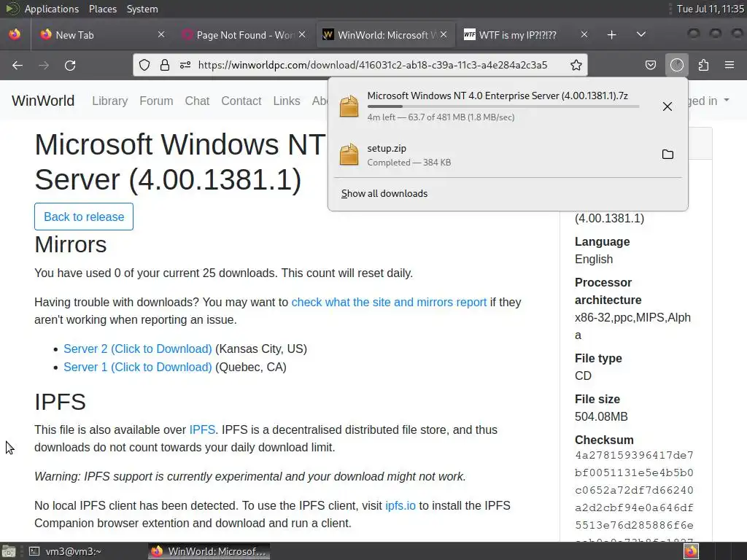Download from Server 1 Quebec mirror
The image size is (747, 560).
[138, 367]
